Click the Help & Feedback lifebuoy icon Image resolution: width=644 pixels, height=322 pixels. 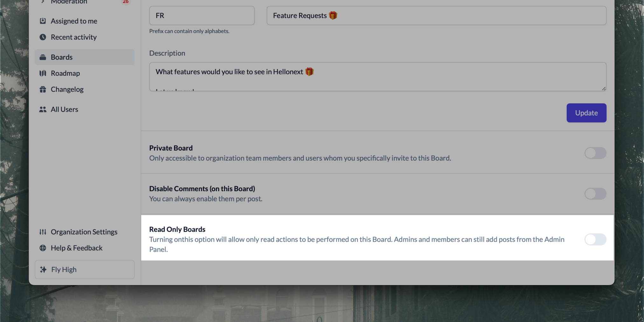coord(43,248)
